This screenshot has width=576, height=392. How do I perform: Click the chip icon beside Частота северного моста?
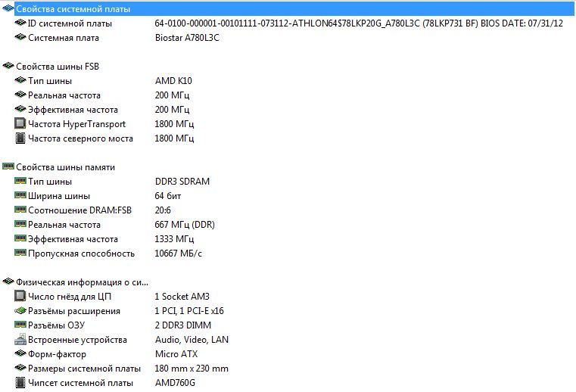(20, 138)
